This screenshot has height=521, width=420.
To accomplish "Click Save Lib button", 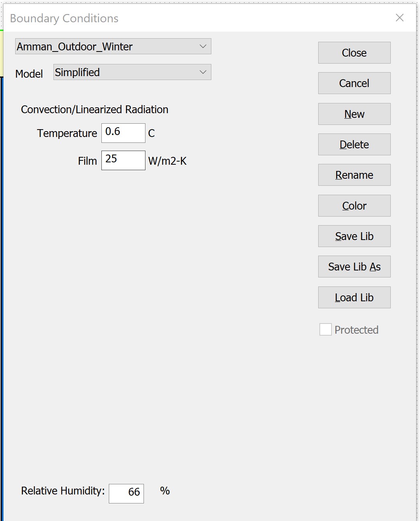I will coord(354,236).
